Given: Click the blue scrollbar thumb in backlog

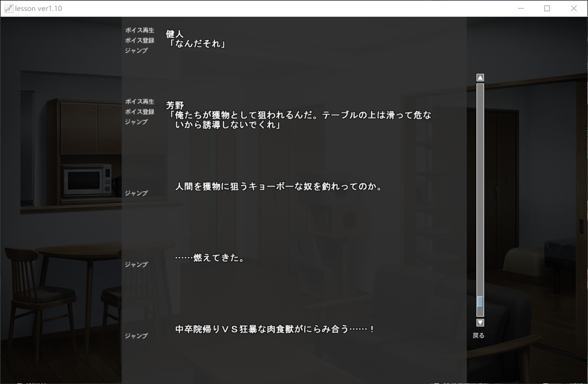Looking at the screenshot, I should pos(480,302).
